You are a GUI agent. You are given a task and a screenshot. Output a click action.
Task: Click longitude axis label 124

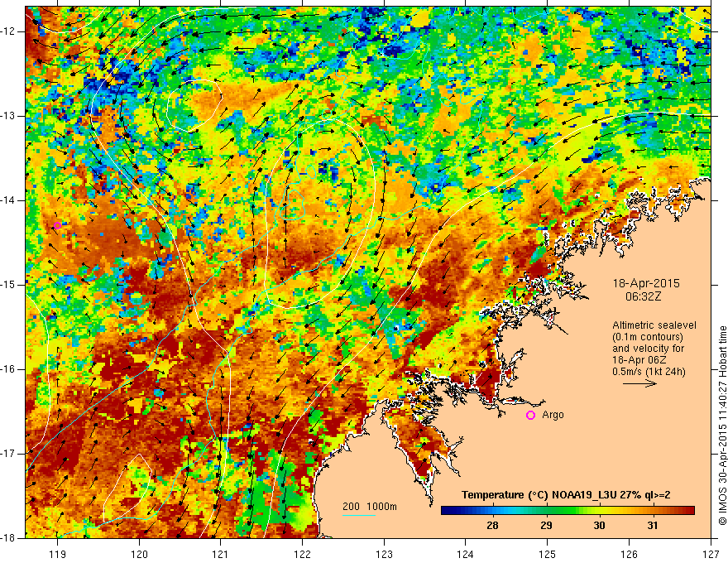(466, 554)
